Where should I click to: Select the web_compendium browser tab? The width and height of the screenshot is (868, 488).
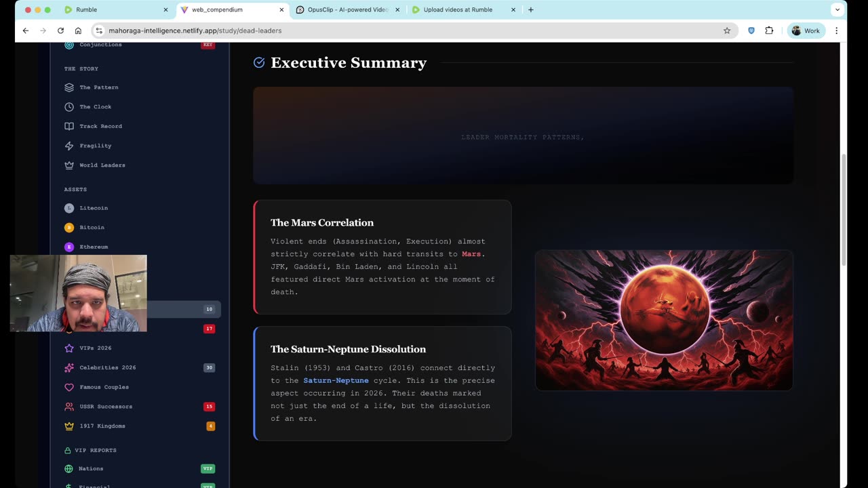point(232,10)
